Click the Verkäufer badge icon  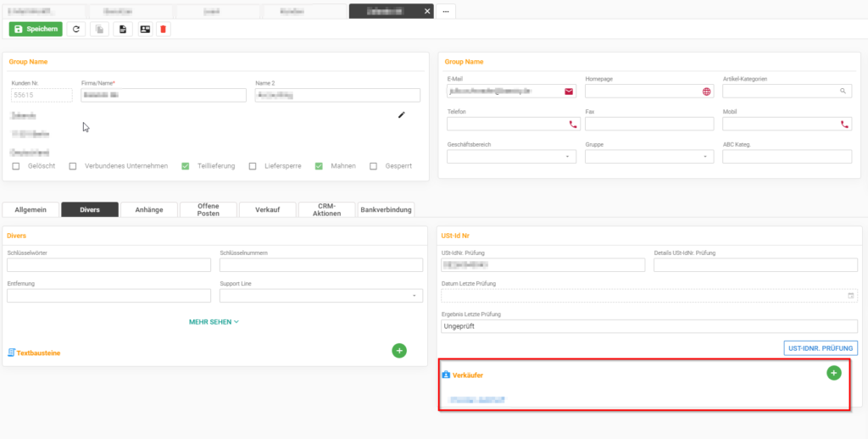click(x=446, y=375)
